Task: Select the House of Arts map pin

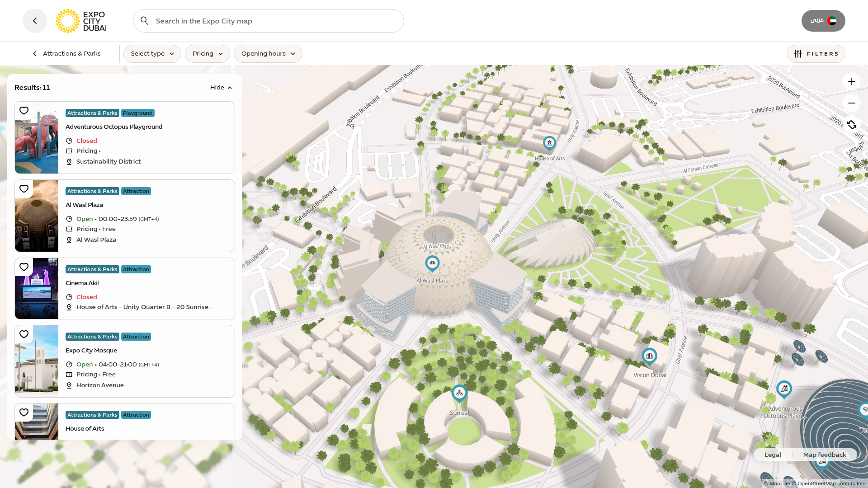Action: coord(549,143)
